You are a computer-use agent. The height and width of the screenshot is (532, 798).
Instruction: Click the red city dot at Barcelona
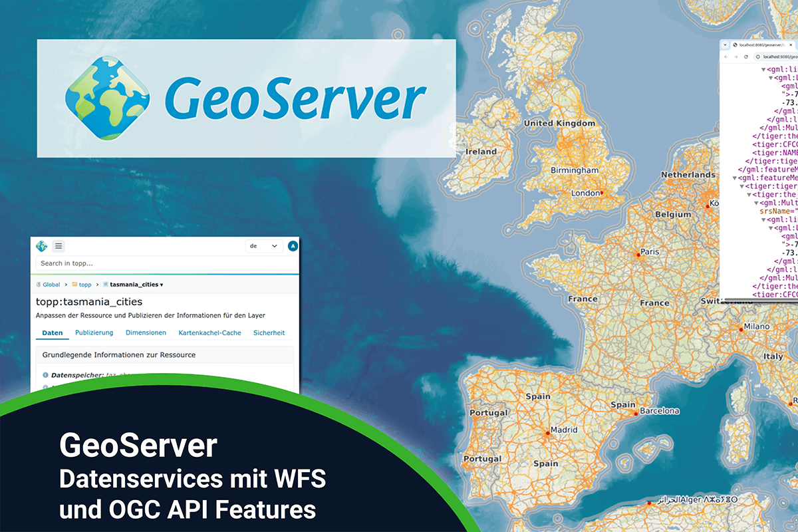[x=636, y=413]
